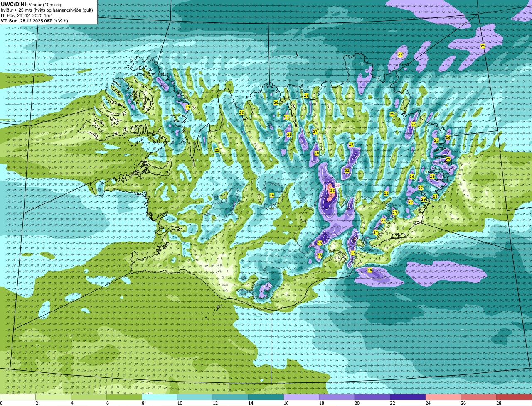Click the 4–6 m/s legend color segment
This screenshot has height=406, width=532.
(89, 397)
